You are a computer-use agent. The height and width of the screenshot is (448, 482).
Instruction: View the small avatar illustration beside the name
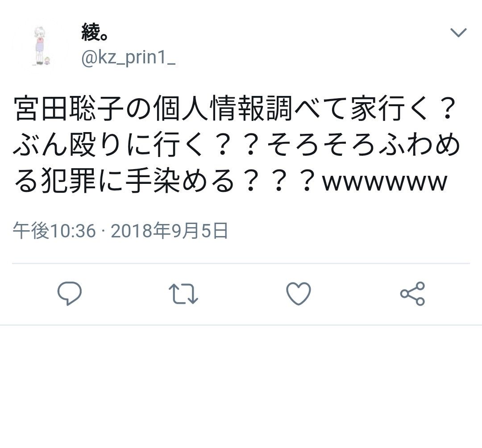coord(41,46)
